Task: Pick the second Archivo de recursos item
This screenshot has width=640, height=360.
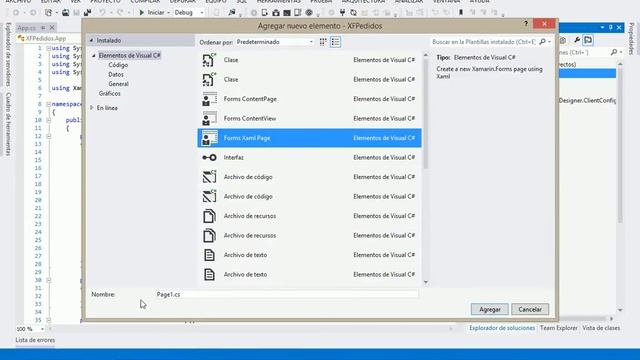Action: tap(309, 236)
